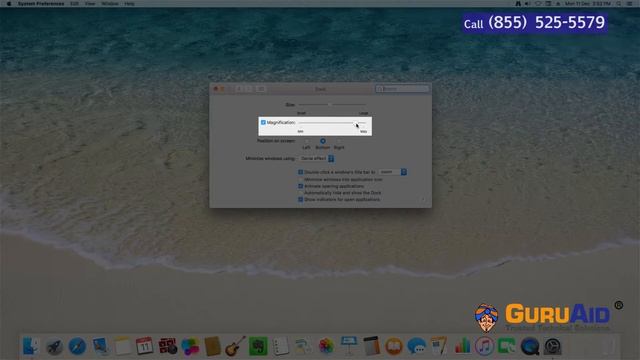The image size is (640, 360).
Task: Open Genie effect minimize dropdown
Action: 317,158
